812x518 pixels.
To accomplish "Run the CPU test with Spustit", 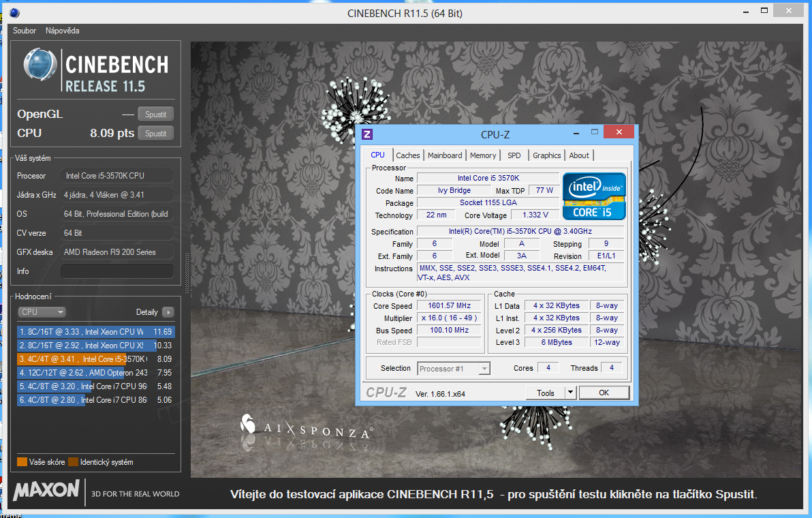I will click(155, 134).
